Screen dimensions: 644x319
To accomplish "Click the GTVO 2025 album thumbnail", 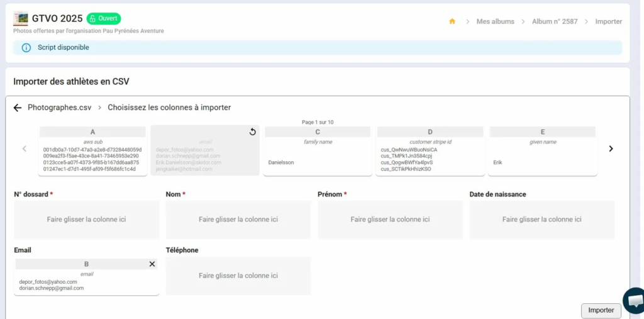I will point(21,18).
